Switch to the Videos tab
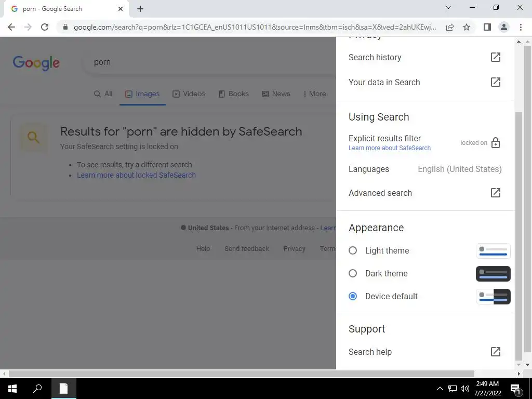 (189, 94)
